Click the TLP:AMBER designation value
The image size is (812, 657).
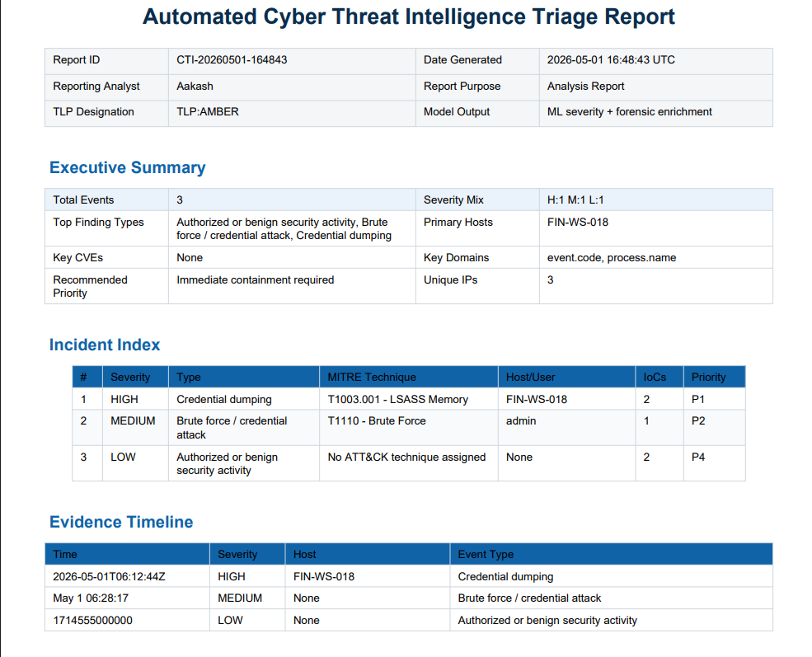208,112
